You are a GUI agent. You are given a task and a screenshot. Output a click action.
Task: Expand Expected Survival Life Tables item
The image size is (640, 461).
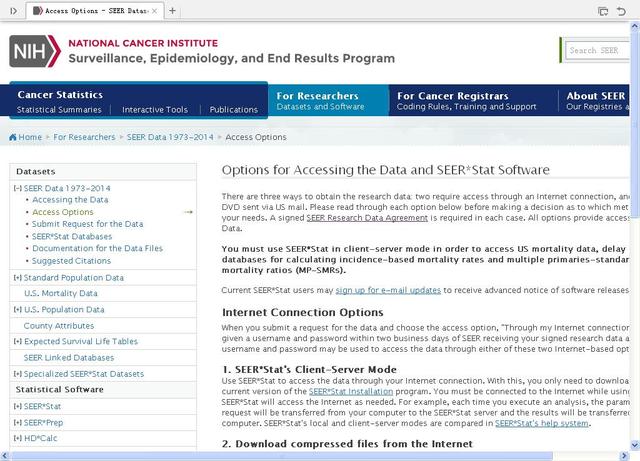(18, 341)
